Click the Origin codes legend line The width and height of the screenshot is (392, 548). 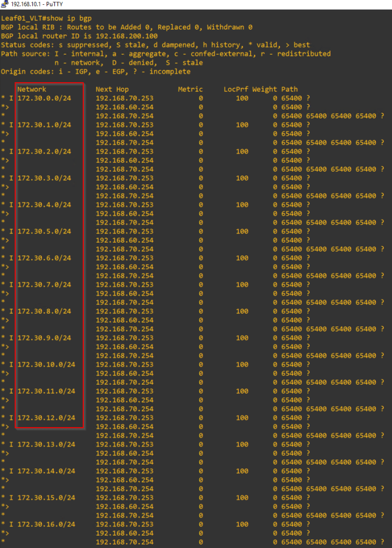tap(96, 71)
